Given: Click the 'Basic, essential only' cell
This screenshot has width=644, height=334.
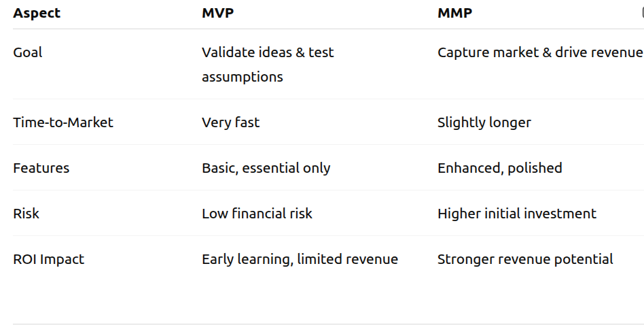Looking at the screenshot, I should (266, 168).
